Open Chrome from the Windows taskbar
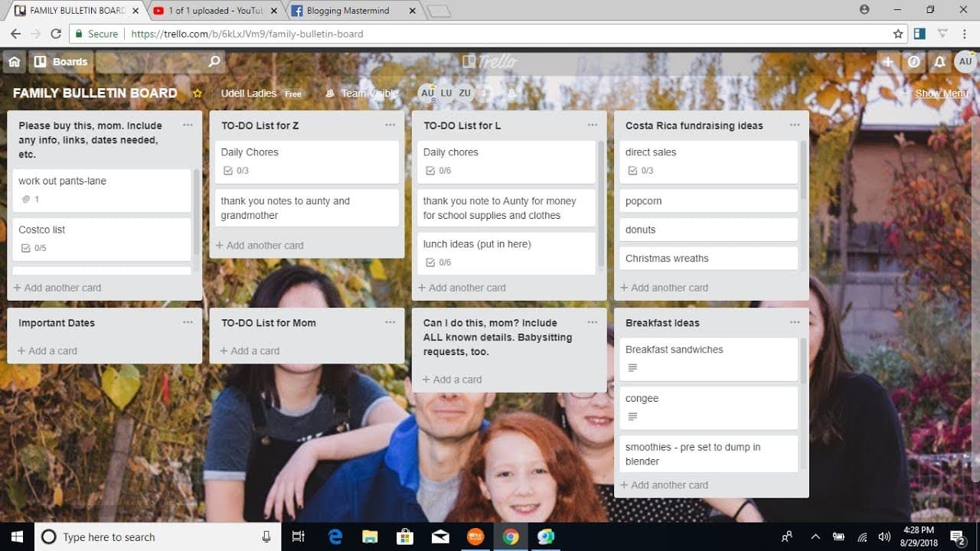The height and width of the screenshot is (551, 980). pos(510,536)
